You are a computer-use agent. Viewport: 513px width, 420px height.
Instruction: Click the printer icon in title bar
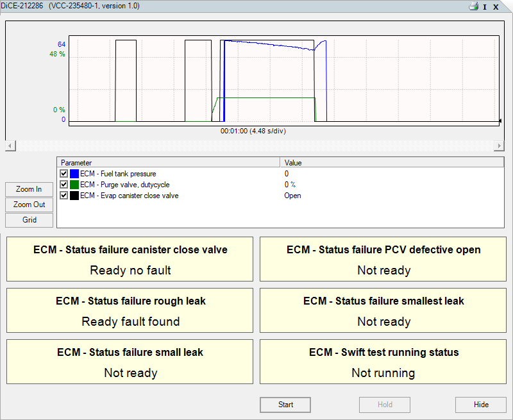(473, 6)
